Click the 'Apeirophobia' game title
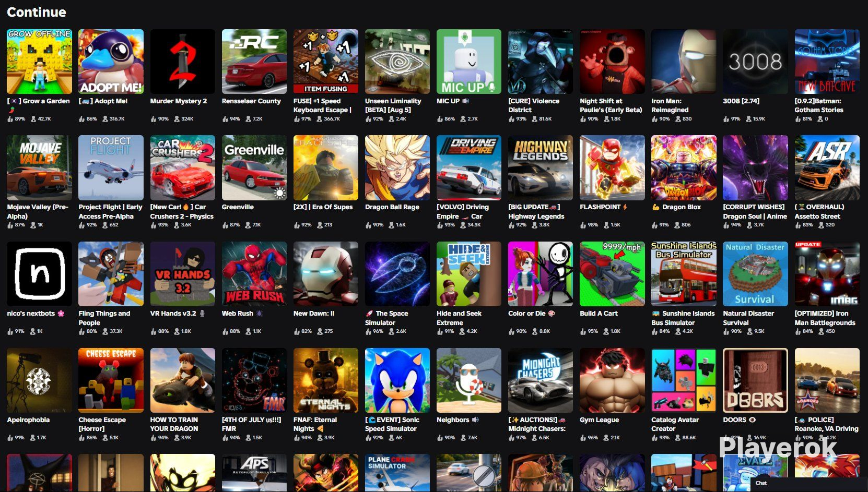 tap(28, 420)
